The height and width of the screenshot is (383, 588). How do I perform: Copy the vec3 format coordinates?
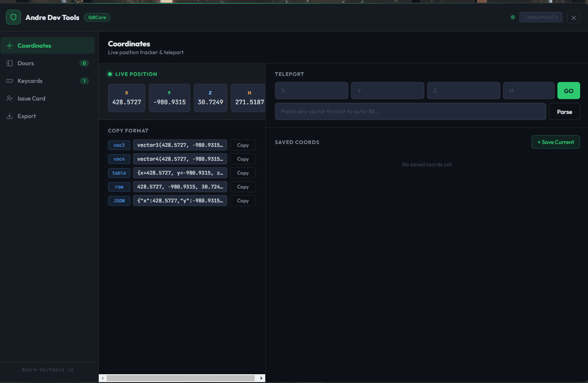pyautogui.click(x=243, y=145)
